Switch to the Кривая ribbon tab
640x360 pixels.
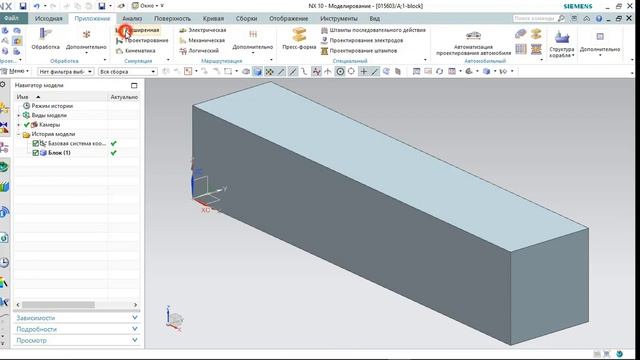pos(213,18)
